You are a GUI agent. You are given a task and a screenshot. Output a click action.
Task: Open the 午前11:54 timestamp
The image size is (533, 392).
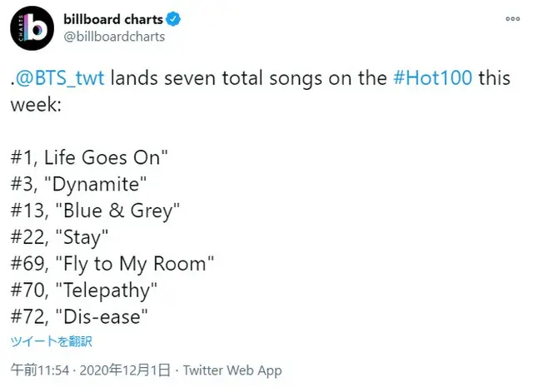click(x=40, y=370)
